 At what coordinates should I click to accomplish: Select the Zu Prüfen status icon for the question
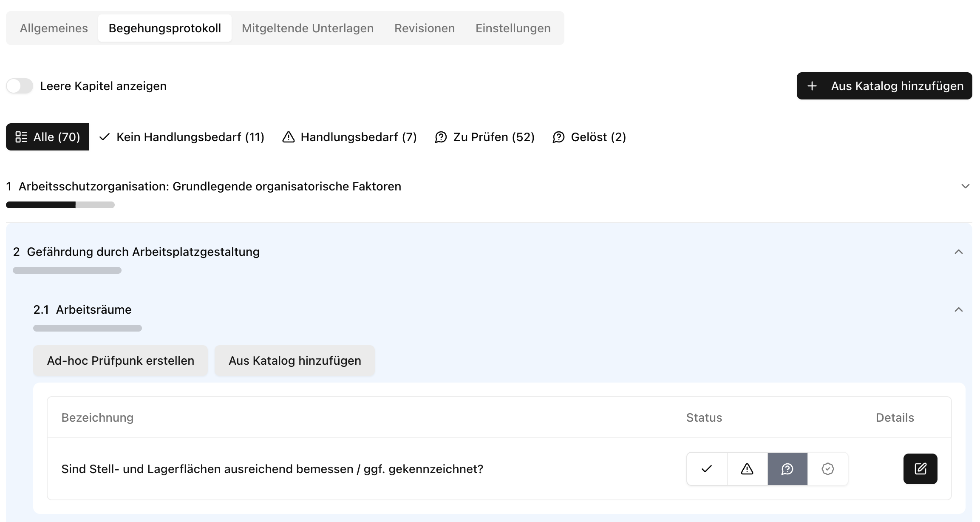(787, 469)
